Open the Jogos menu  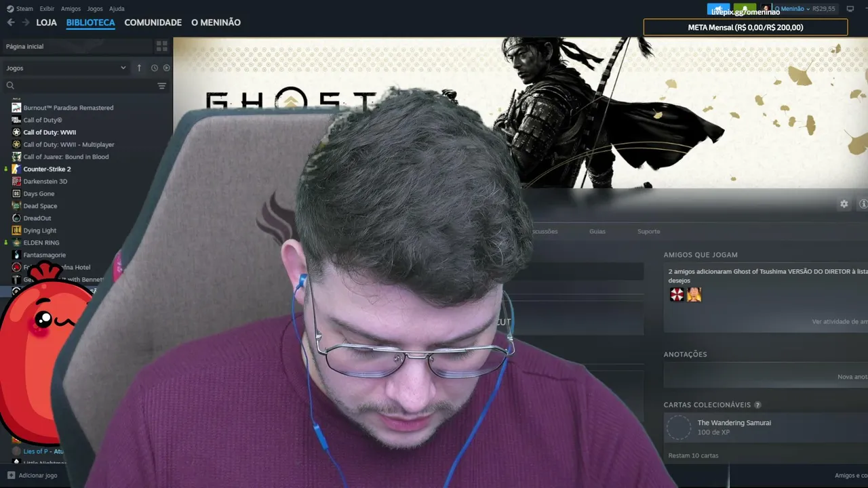point(95,9)
